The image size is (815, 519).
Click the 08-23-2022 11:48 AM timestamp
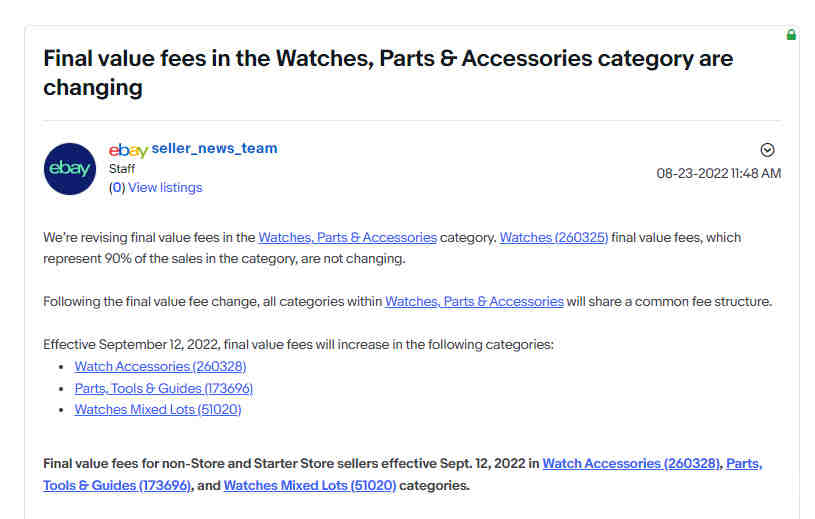coord(719,174)
